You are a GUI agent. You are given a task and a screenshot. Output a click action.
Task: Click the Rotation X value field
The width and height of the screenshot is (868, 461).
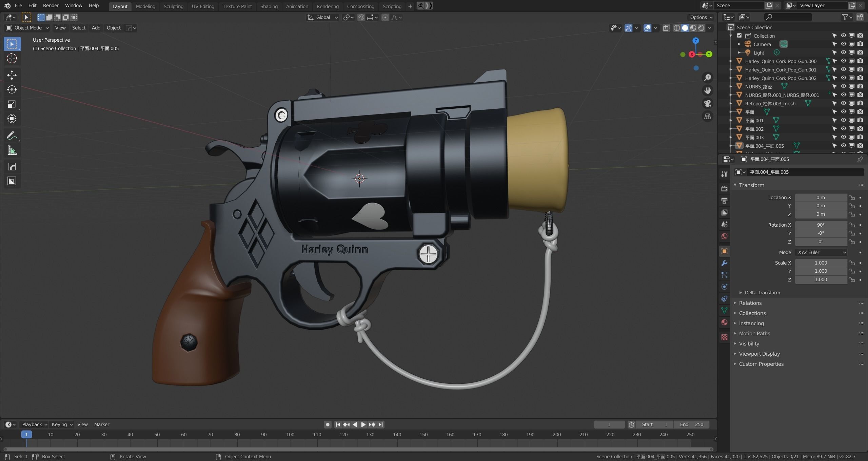click(821, 225)
